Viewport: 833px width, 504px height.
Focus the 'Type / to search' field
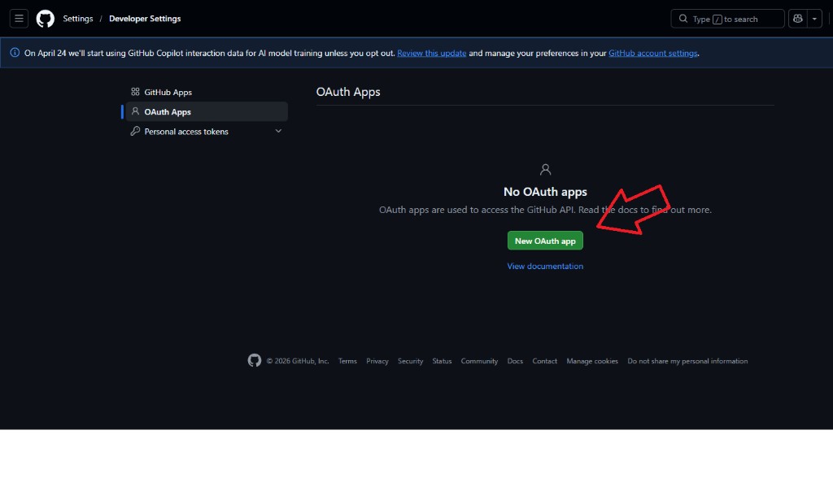click(727, 19)
